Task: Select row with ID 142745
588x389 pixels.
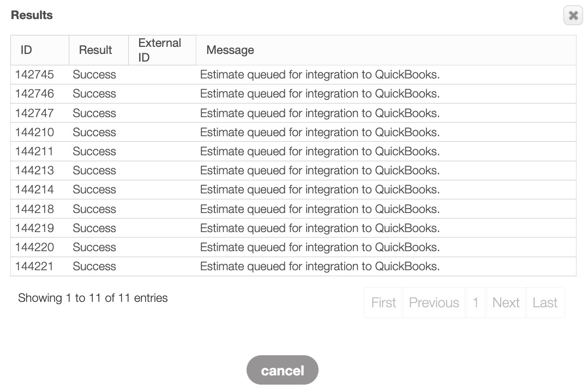Action: [35, 75]
